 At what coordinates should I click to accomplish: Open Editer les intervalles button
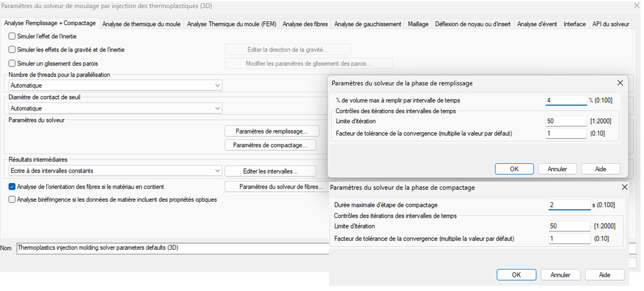[270, 171]
